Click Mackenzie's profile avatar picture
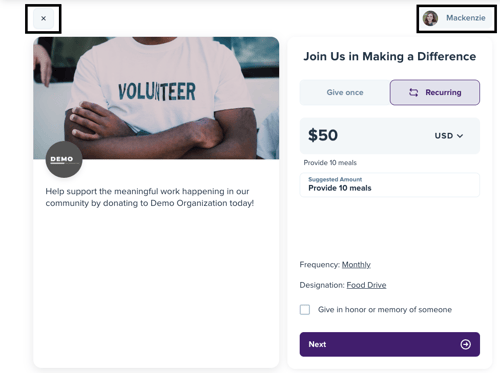The width and height of the screenshot is (500, 373). pos(430,18)
